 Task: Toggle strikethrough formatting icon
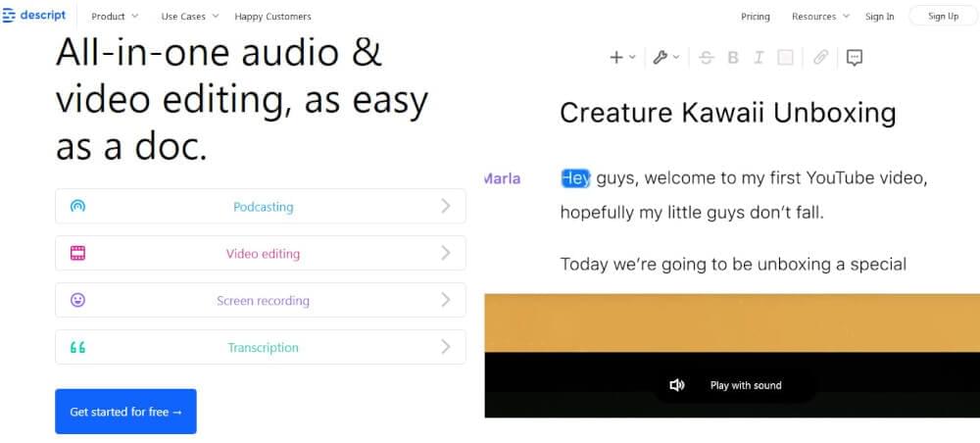click(707, 58)
